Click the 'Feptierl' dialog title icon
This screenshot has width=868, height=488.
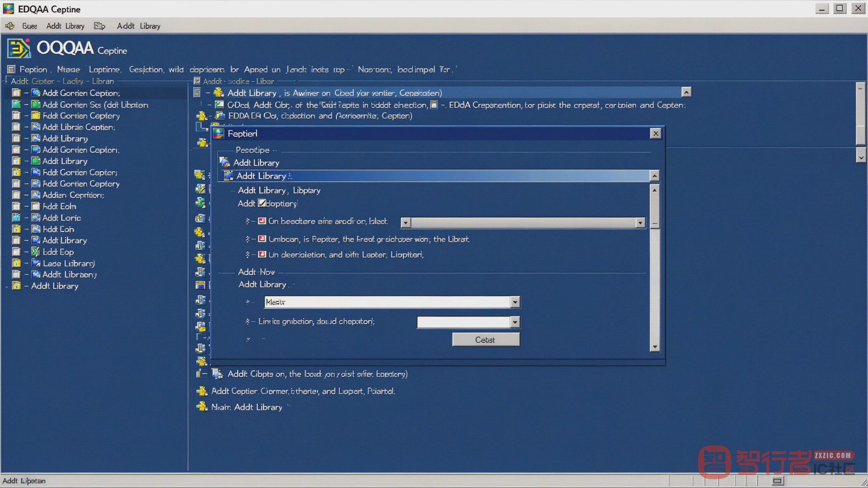[219, 134]
